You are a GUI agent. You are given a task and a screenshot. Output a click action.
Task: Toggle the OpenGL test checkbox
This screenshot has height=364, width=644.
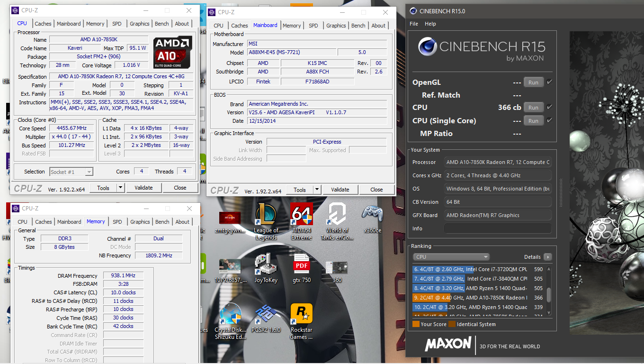point(549,82)
